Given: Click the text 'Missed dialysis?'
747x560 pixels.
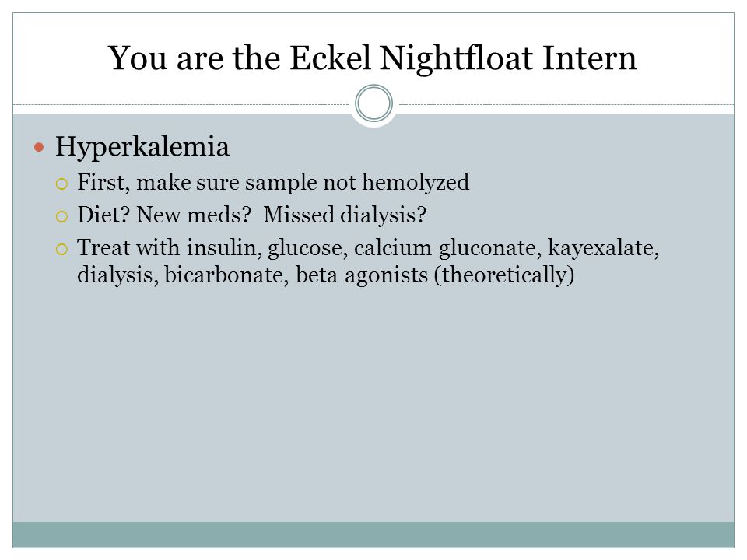Looking at the screenshot, I should click(x=345, y=215).
